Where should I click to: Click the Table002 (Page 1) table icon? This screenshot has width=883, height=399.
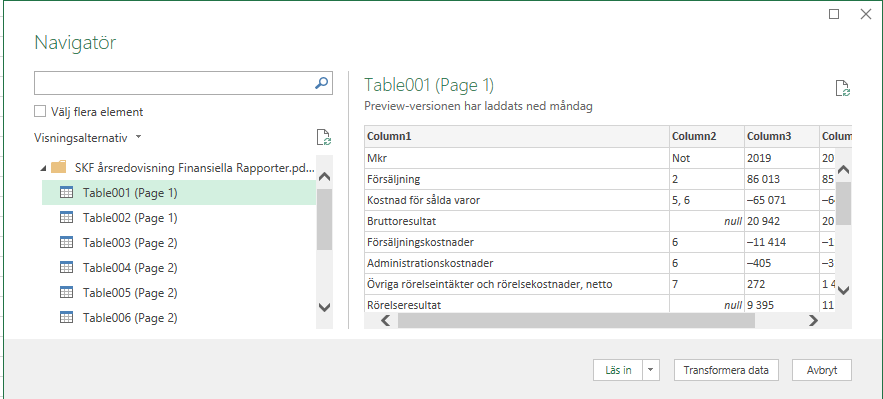[66, 218]
